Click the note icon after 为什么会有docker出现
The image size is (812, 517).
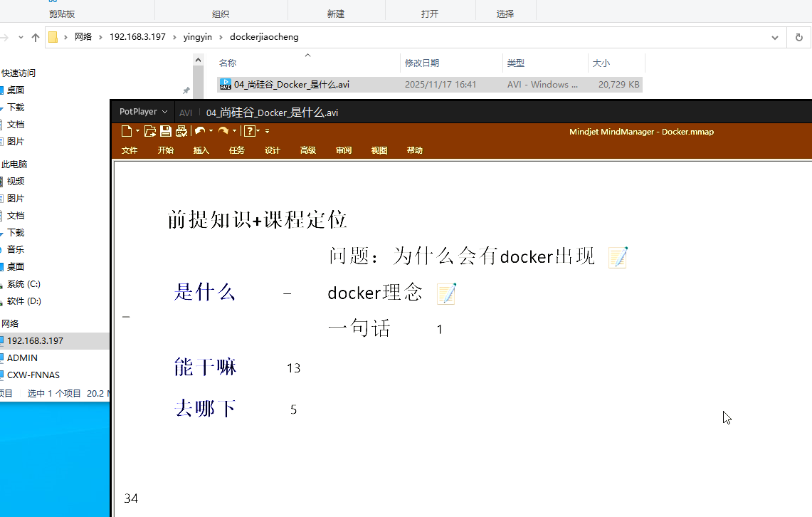click(x=618, y=257)
